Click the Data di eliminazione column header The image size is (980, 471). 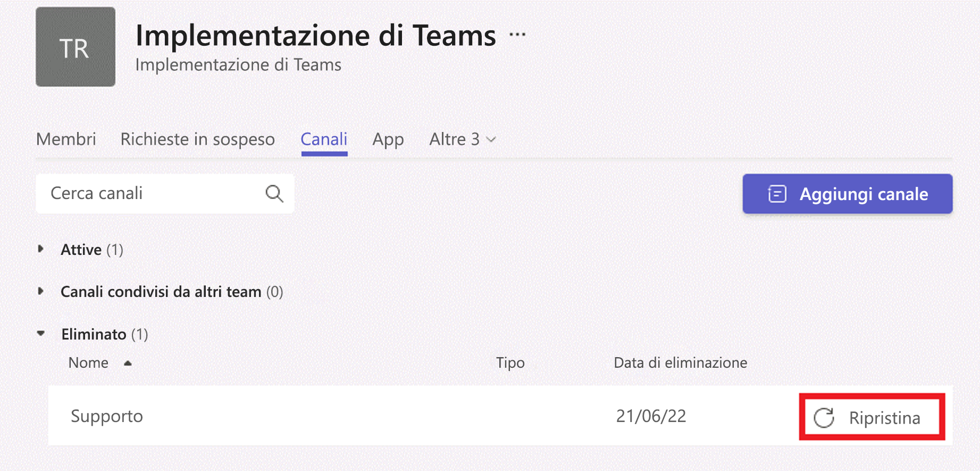[681, 363]
